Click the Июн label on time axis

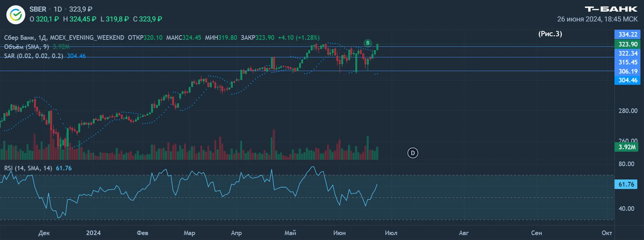point(339,233)
